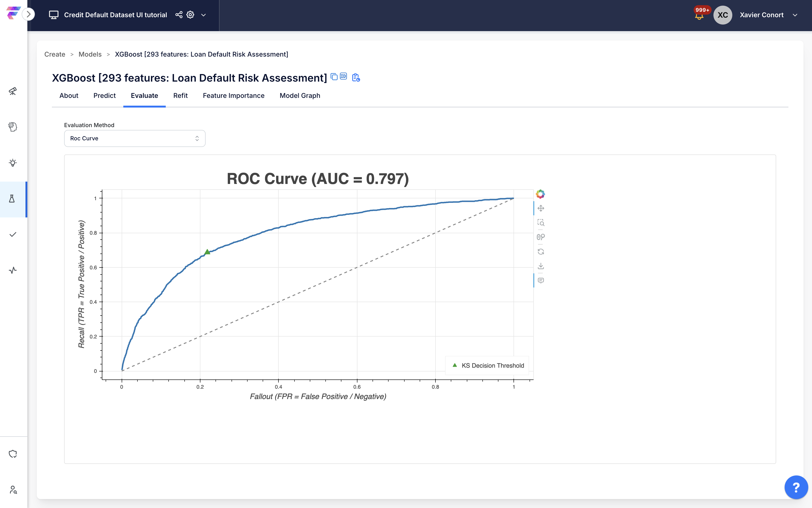Click the project share icon

[x=179, y=15]
